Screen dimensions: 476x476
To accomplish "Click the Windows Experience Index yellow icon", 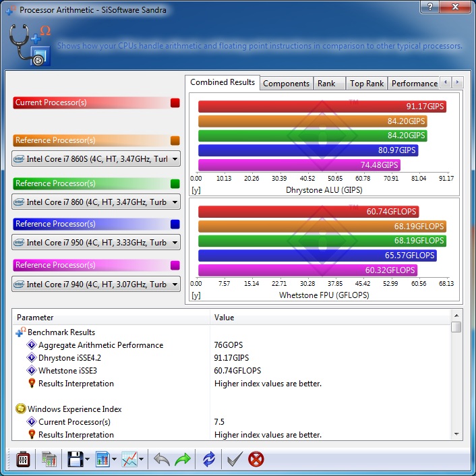I will (21, 409).
